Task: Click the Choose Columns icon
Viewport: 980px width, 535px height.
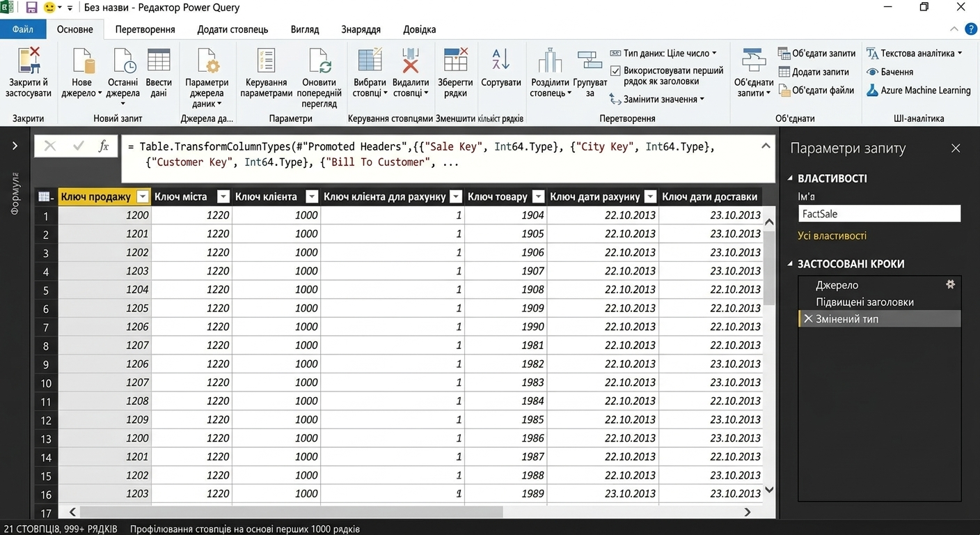Action: tap(370, 61)
